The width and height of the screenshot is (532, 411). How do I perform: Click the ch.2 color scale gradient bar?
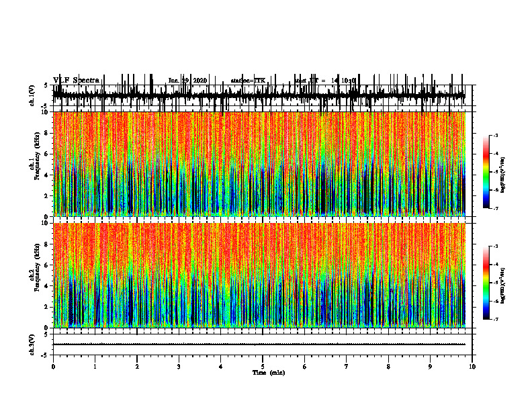click(486, 283)
